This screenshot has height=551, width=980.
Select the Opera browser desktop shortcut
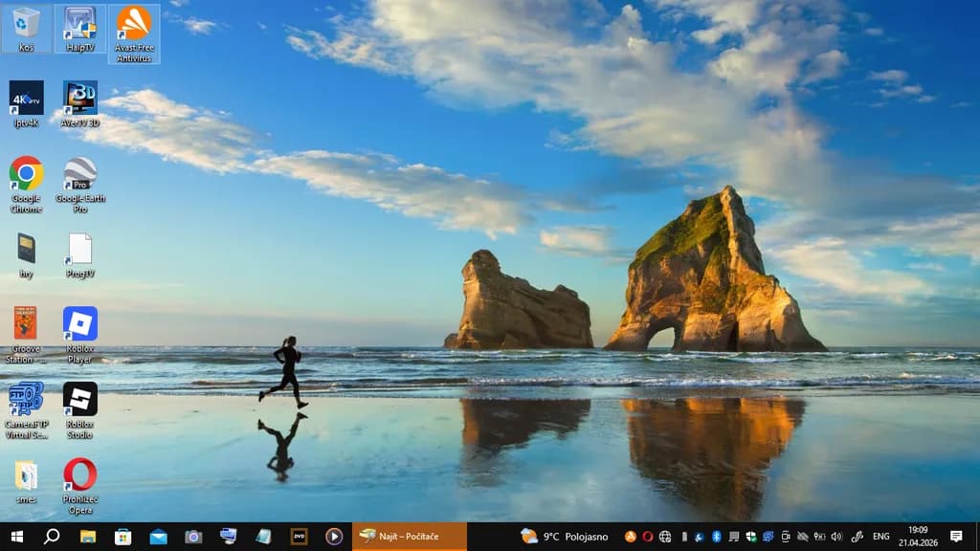[x=80, y=486]
